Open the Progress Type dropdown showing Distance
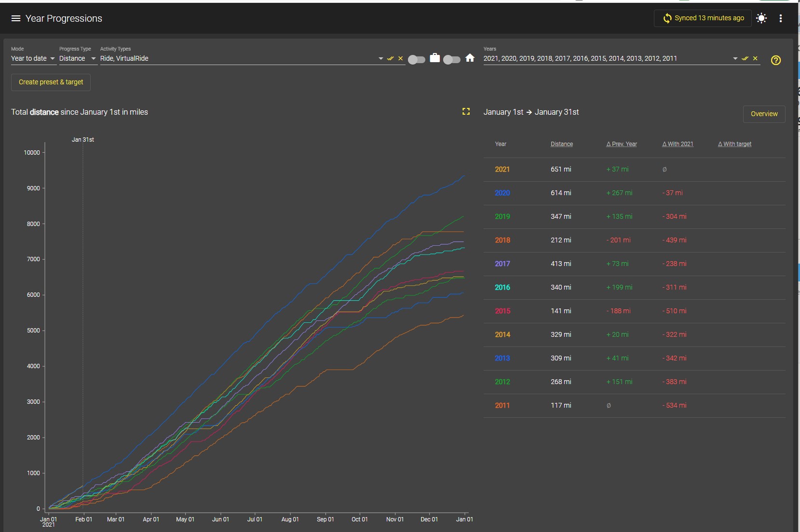 tap(78, 58)
